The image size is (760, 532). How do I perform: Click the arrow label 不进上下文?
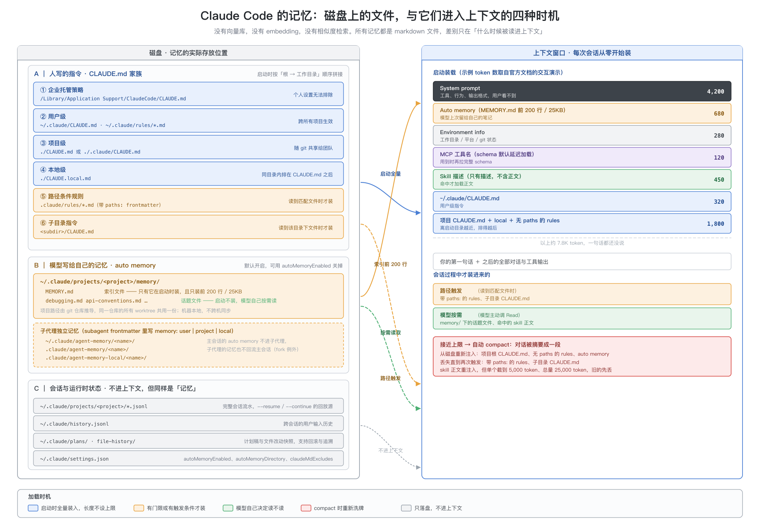pos(391,450)
